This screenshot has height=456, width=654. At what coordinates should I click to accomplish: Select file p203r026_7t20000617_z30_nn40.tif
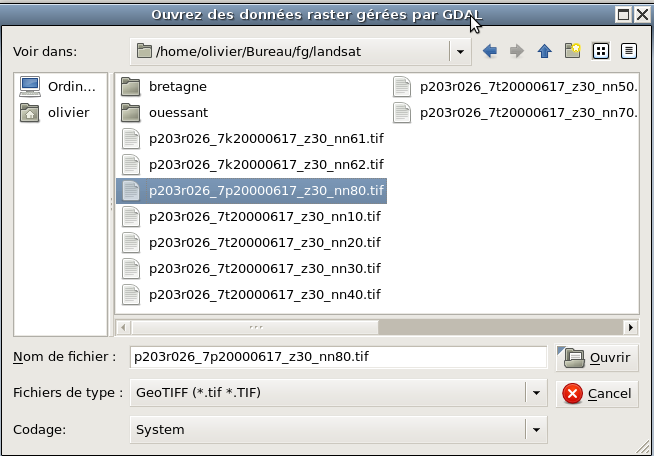coord(250,295)
